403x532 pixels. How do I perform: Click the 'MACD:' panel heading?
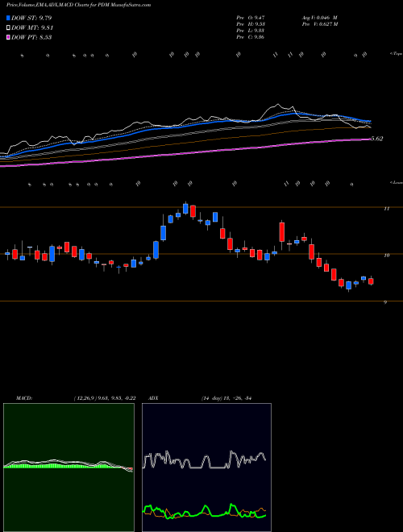tap(24, 398)
